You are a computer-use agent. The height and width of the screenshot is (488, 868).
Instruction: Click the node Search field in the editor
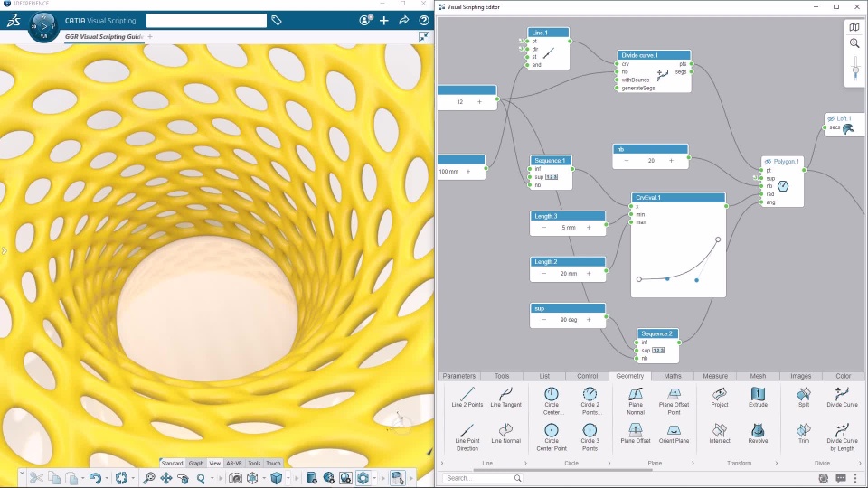pos(483,478)
